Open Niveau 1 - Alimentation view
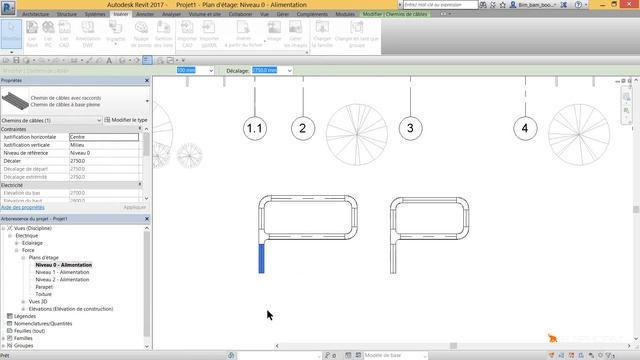The image size is (640, 360). 62,272
